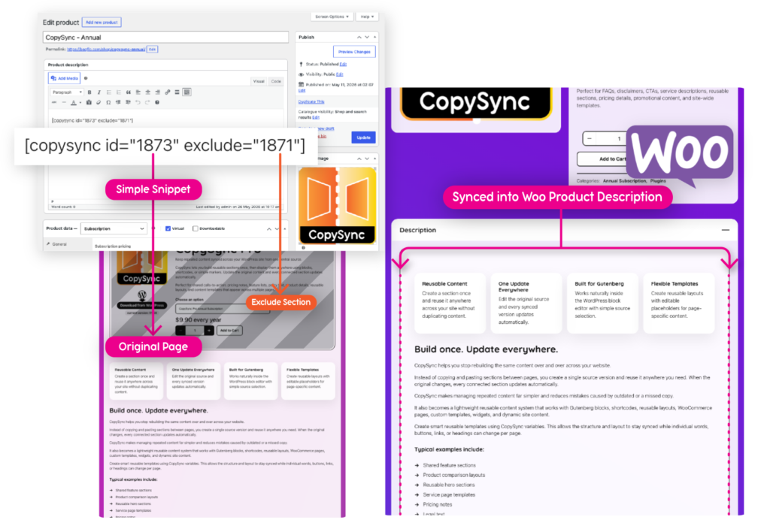This screenshot has width=770, height=532.
Task: Collapse the Product image panel
Action: coord(374,159)
